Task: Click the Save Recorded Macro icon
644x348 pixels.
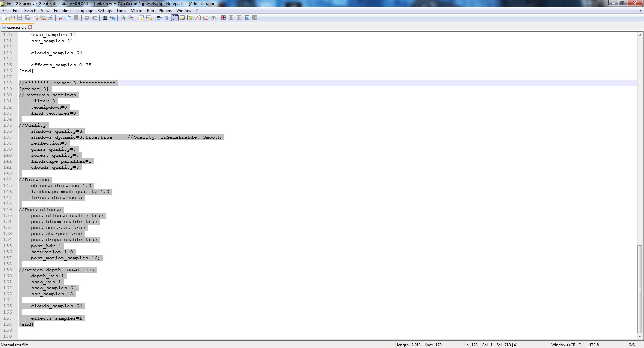Action: point(255,18)
